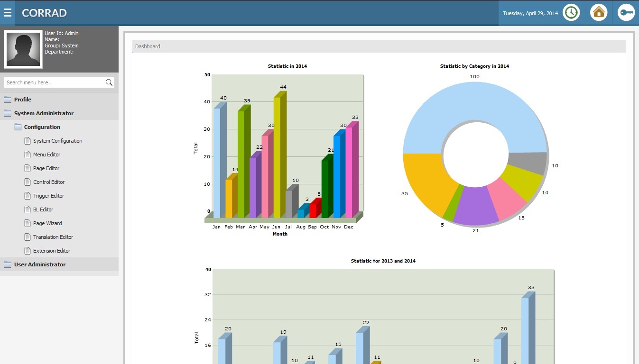The width and height of the screenshot is (639, 364).
Task: Collapse the Configuration subfolder
Action: (x=42, y=127)
